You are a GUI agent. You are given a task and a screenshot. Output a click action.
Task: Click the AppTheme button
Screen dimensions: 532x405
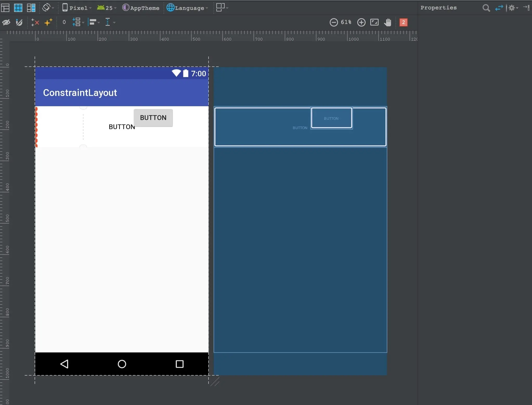click(141, 8)
